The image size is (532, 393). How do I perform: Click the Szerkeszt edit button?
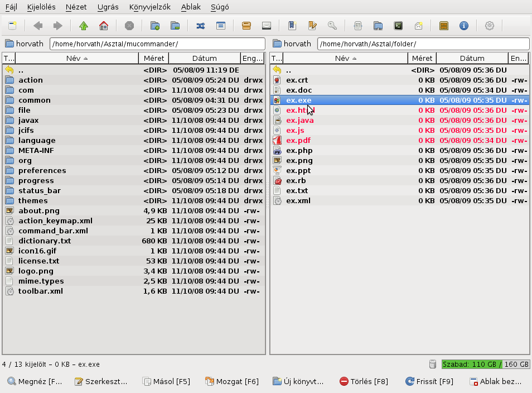tap(101, 381)
